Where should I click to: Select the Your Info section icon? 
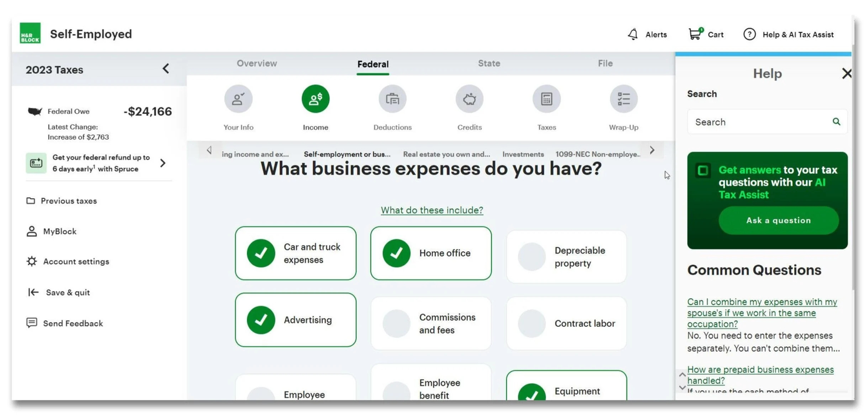[x=238, y=99]
